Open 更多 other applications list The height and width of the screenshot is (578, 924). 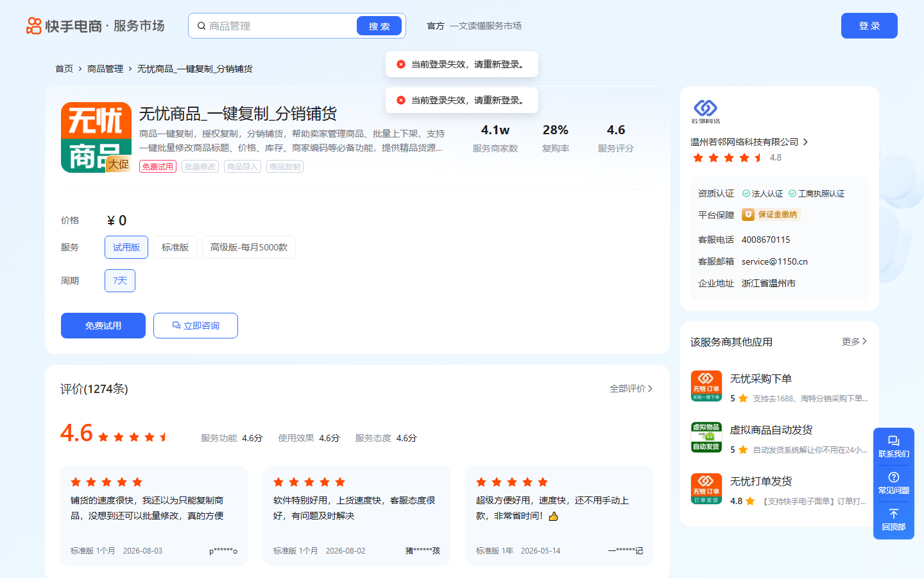click(854, 342)
